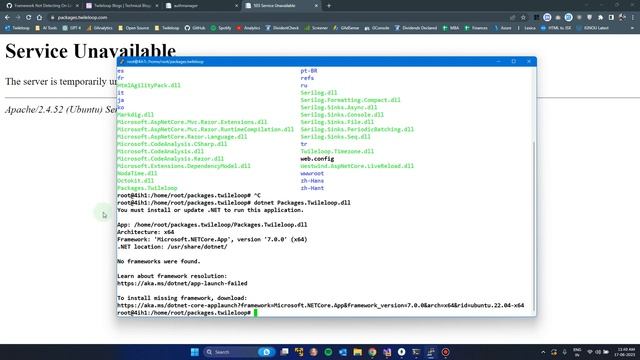Click the app-launch-failed URL in the terminal

click(x=182, y=283)
